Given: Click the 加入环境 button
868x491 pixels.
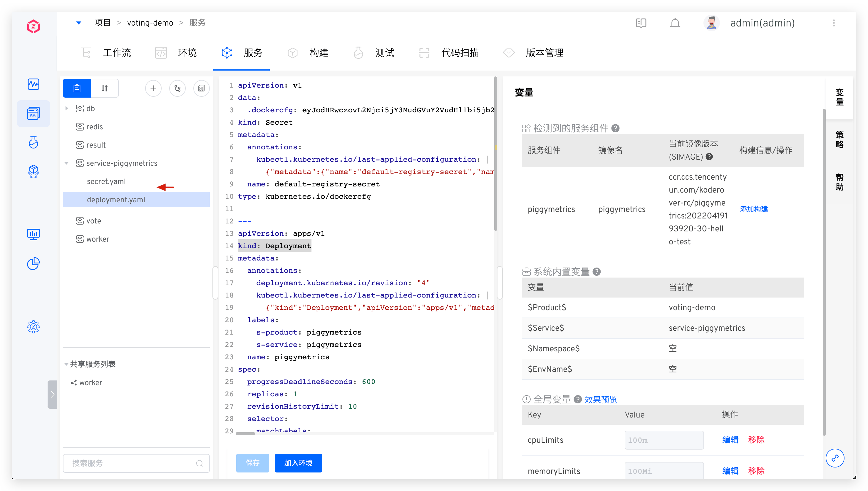Looking at the screenshot, I should (298, 463).
